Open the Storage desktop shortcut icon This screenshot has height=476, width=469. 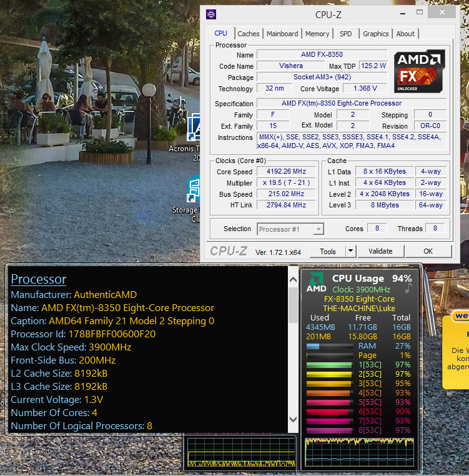point(194,189)
